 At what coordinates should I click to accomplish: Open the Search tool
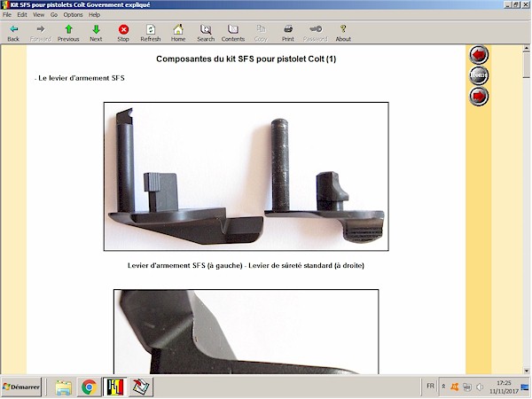point(206,33)
